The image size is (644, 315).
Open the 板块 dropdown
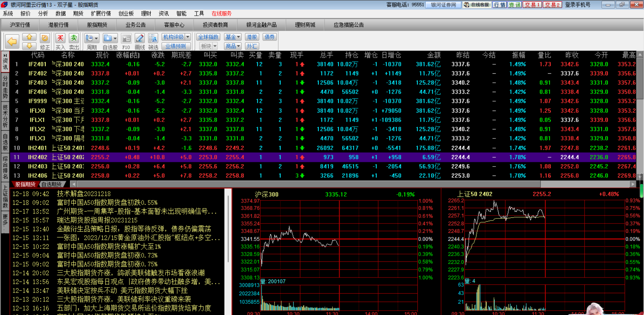click(208, 46)
